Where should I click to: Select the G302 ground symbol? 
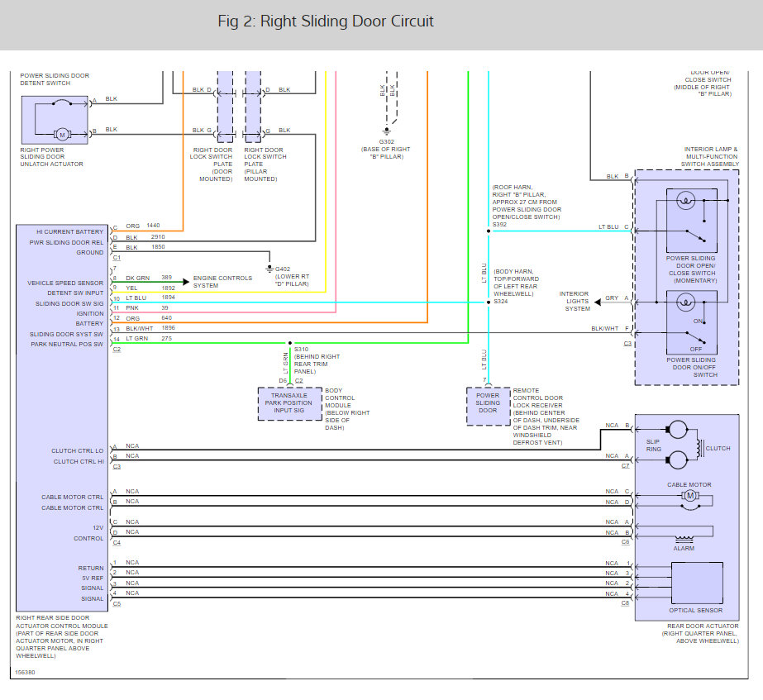tap(386, 132)
